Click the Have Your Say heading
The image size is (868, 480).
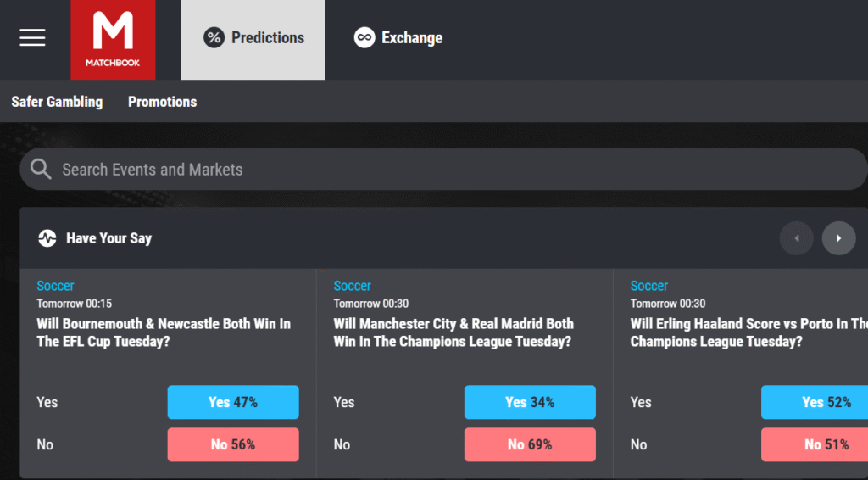click(109, 238)
